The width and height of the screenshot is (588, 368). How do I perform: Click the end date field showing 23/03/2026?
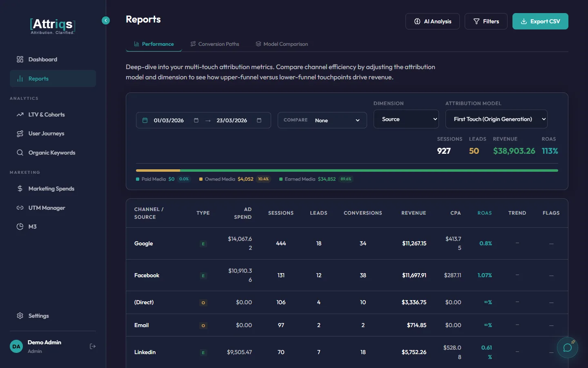click(x=232, y=120)
